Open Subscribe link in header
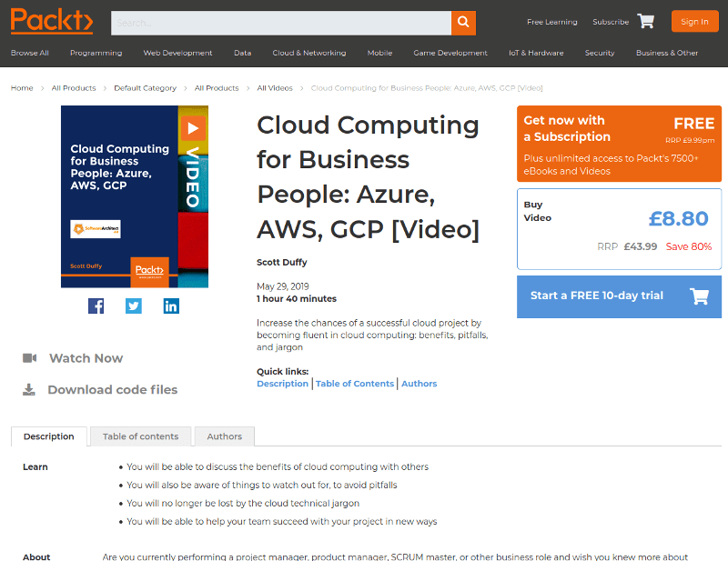This screenshot has height=561, width=728. (x=611, y=22)
